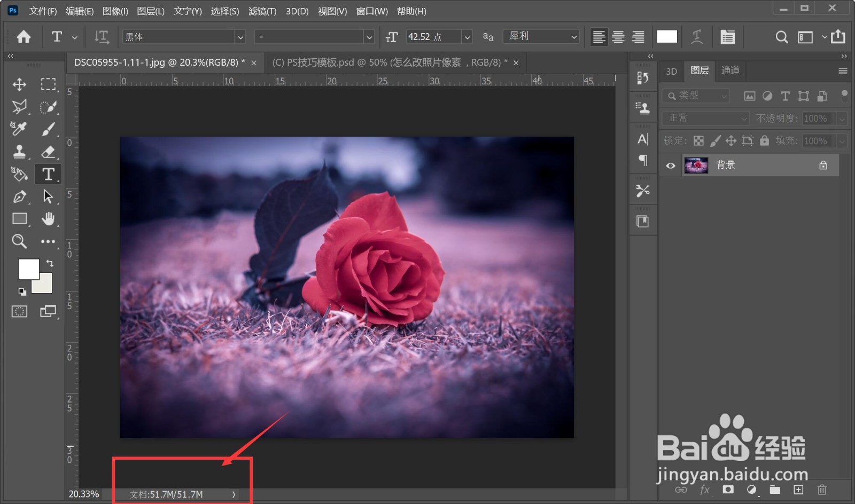Select the Brush tool
Screen dimensions: 855x504
(48, 129)
